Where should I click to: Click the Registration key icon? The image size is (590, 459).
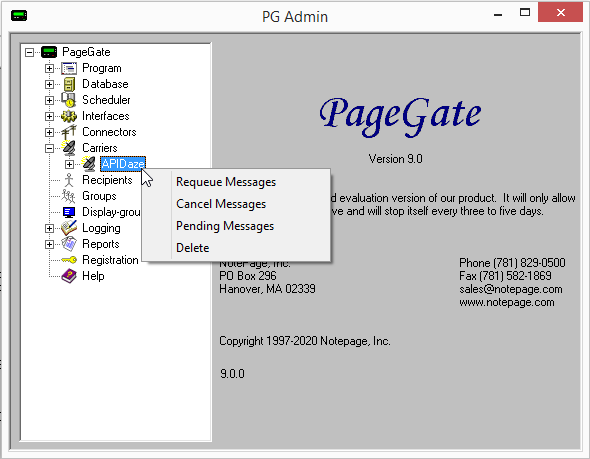coord(69,260)
